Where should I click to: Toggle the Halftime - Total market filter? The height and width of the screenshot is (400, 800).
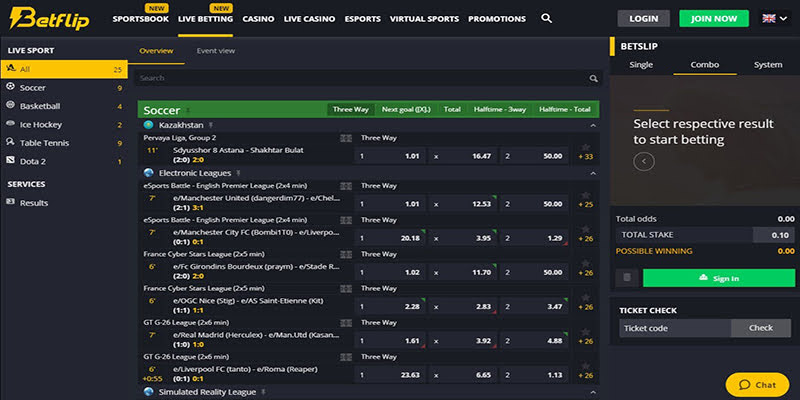point(565,109)
